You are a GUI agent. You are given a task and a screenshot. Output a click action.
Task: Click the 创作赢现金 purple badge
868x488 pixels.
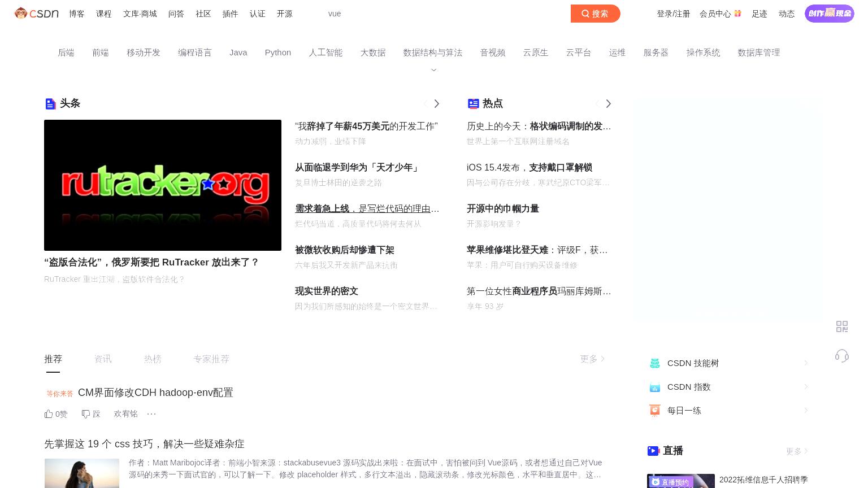(x=830, y=13)
